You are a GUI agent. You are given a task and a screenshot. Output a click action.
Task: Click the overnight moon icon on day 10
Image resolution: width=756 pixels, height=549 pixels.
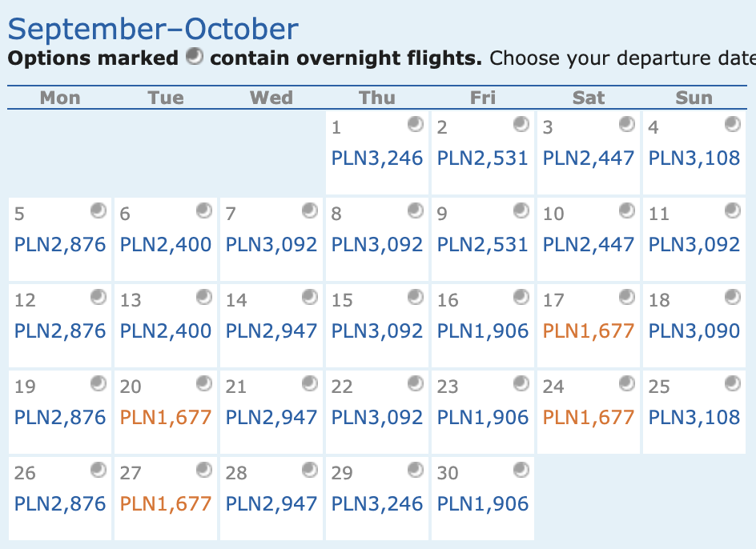pyautogui.click(x=627, y=210)
